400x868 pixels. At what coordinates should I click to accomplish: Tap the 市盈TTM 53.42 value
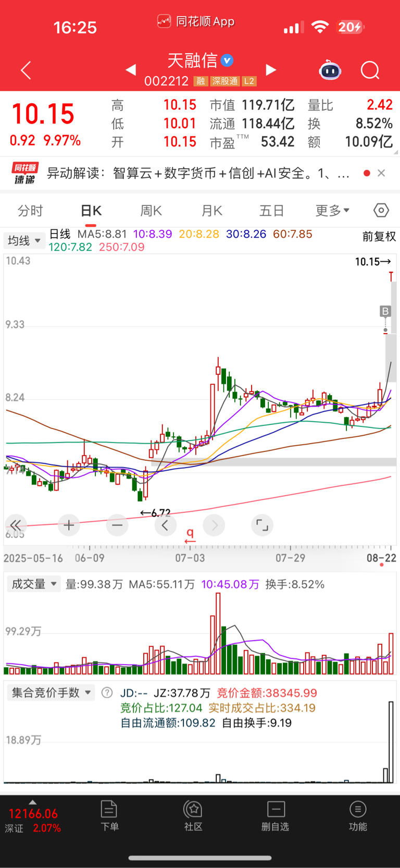278,142
